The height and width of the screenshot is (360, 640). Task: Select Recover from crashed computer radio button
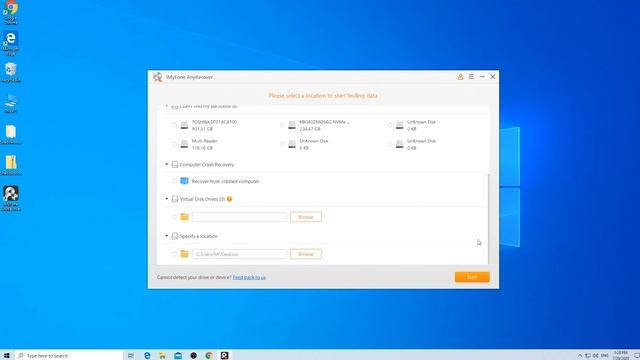click(x=174, y=181)
